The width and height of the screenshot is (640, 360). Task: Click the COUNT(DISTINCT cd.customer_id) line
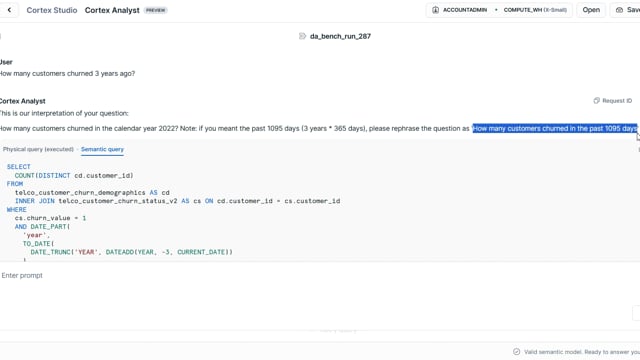(x=74, y=176)
